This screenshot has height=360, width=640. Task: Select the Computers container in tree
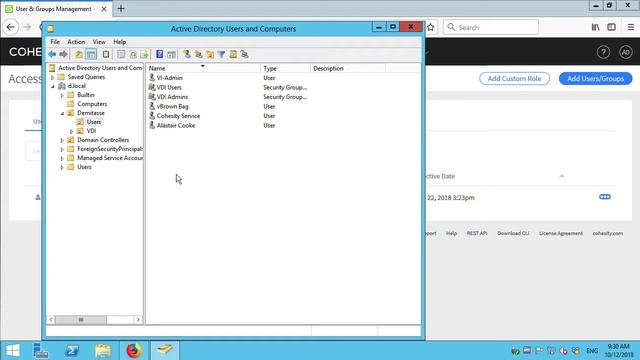(x=92, y=104)
